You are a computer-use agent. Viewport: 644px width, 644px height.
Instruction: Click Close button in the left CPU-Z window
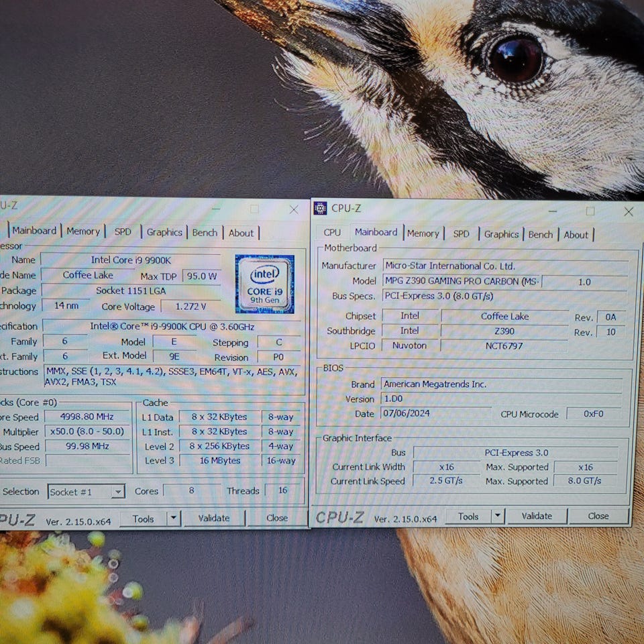(x=277, y=518)
